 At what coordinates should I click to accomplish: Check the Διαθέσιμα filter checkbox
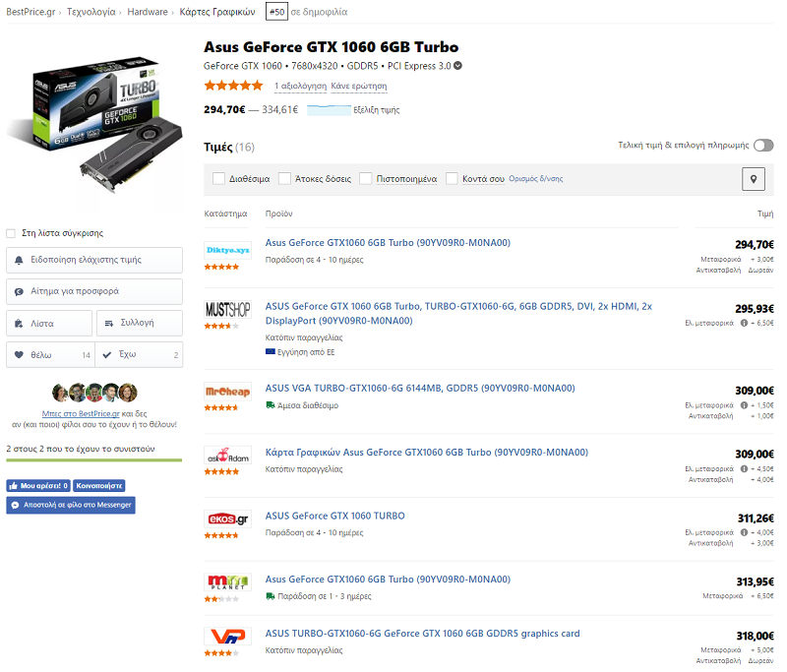[x=218, y=179]
